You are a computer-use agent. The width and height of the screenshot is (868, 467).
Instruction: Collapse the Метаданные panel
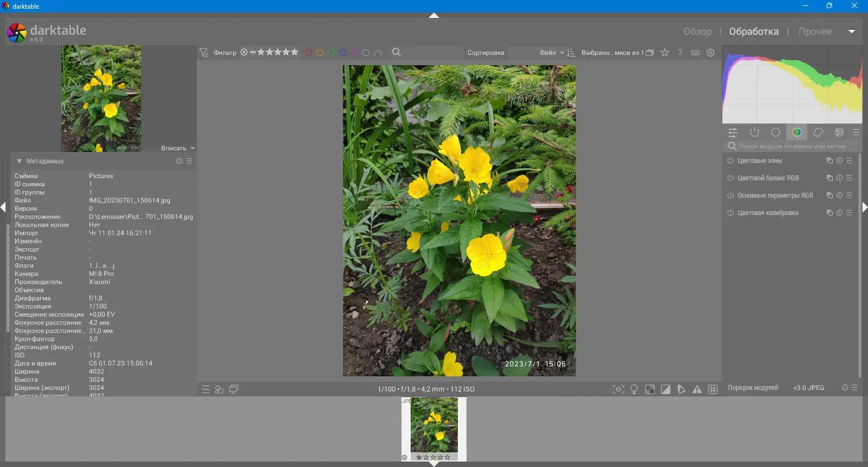point(19,161)
